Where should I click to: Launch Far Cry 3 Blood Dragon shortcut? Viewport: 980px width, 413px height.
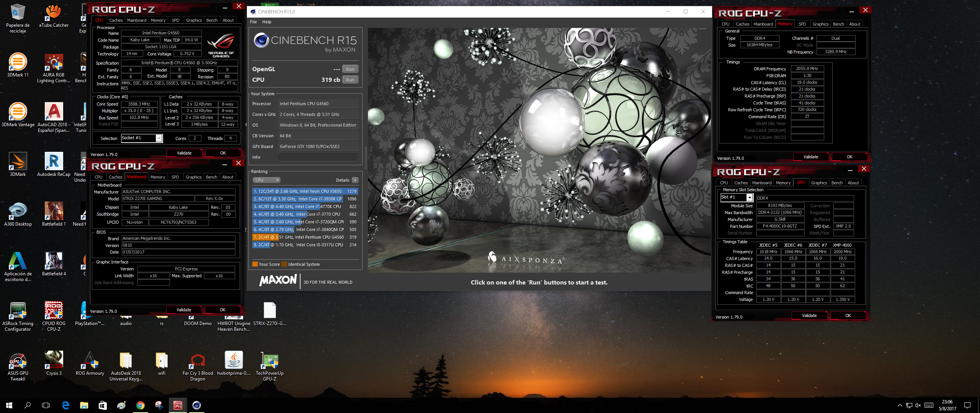point(198,366)
